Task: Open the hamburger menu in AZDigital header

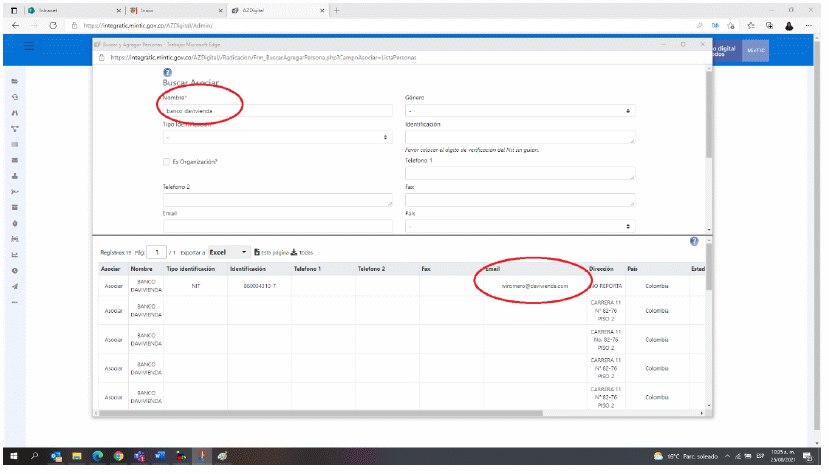Action: pos(29,47)
